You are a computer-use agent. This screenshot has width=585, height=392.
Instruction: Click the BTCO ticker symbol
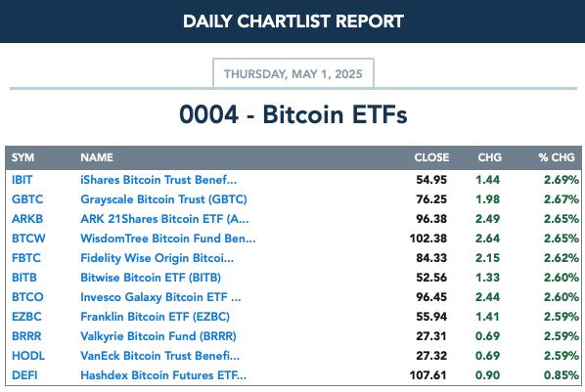click(x=27, y=297)
